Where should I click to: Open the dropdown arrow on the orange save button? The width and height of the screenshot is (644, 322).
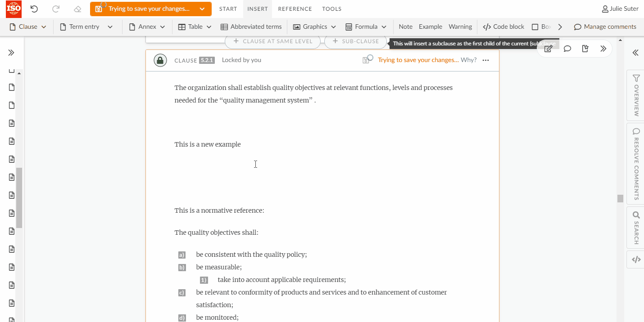click(x=202, y=9)
